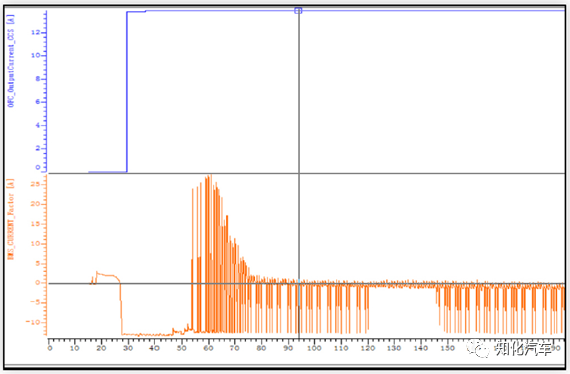570x374 pixels.
Task: Click the 60 tick on time axis
Action: point(208,348)
